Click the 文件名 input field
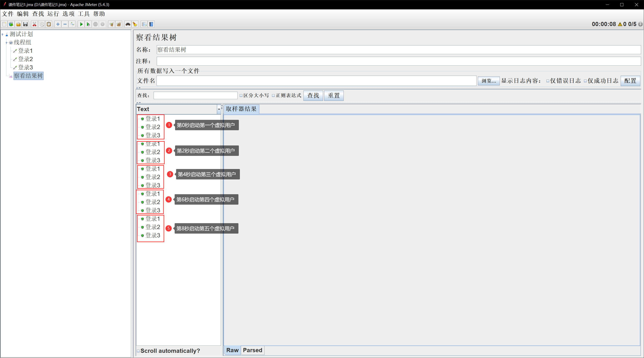 click(316, 81)
